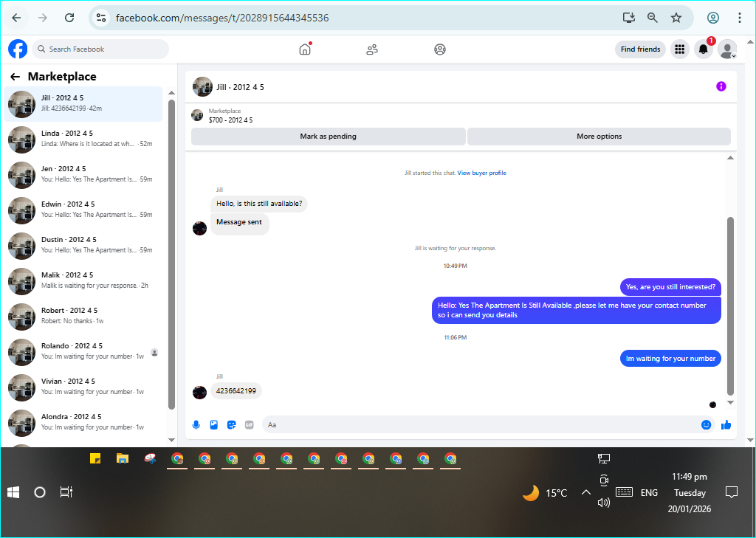Viewport: 756px width, 538px height.
Task: Click the URL in the address bar
Action: click(x=222, y=18)
